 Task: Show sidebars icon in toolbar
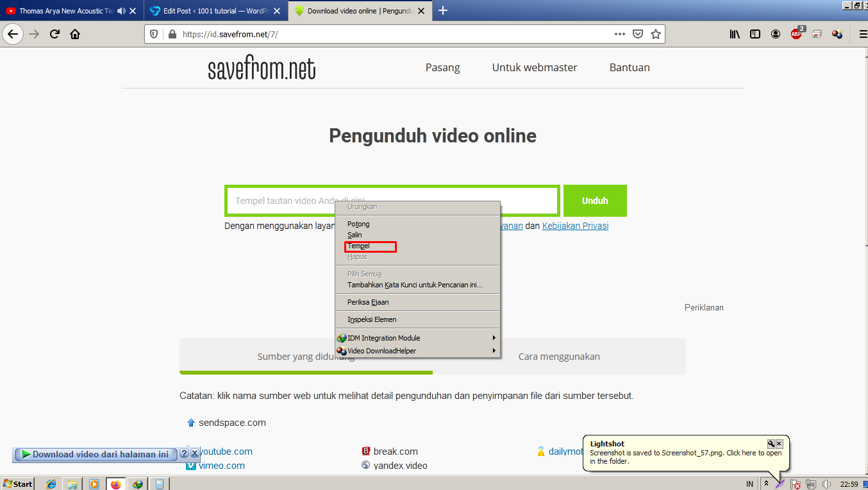coord(755,34)
